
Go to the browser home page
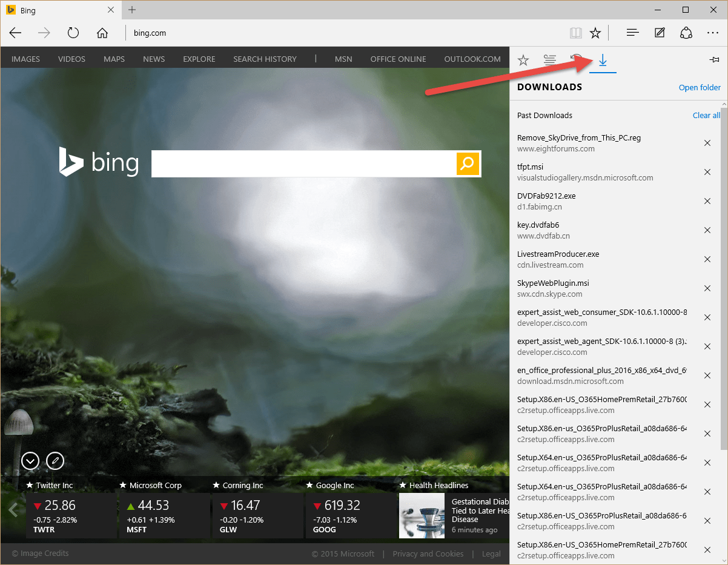click(102, 33)
